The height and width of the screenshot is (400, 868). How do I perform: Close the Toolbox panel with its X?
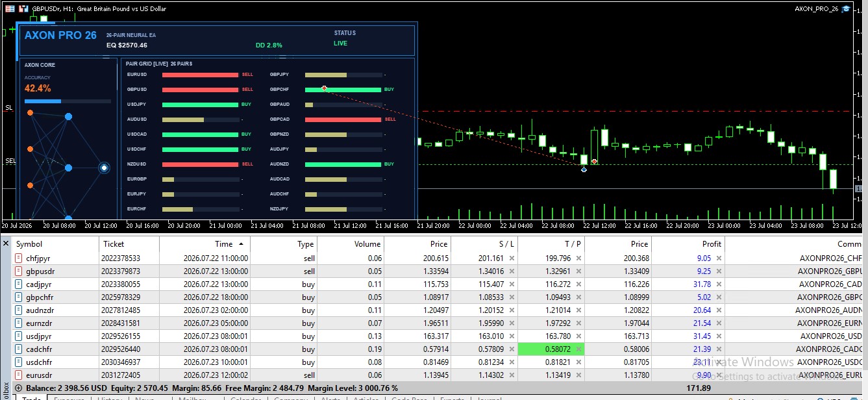click(x=6, y=244)
